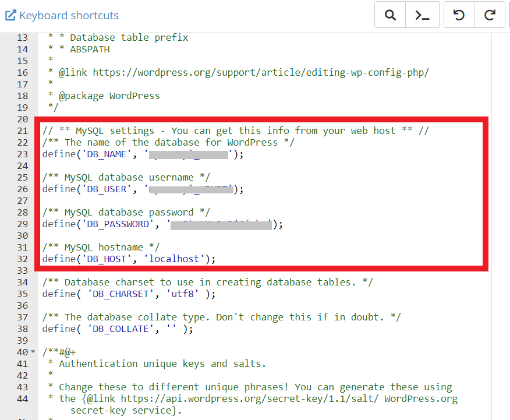This screenshot has height=420, width=510.
Task: Click the 'Database charset to use' comment line
Action: (x=207, y=282)
